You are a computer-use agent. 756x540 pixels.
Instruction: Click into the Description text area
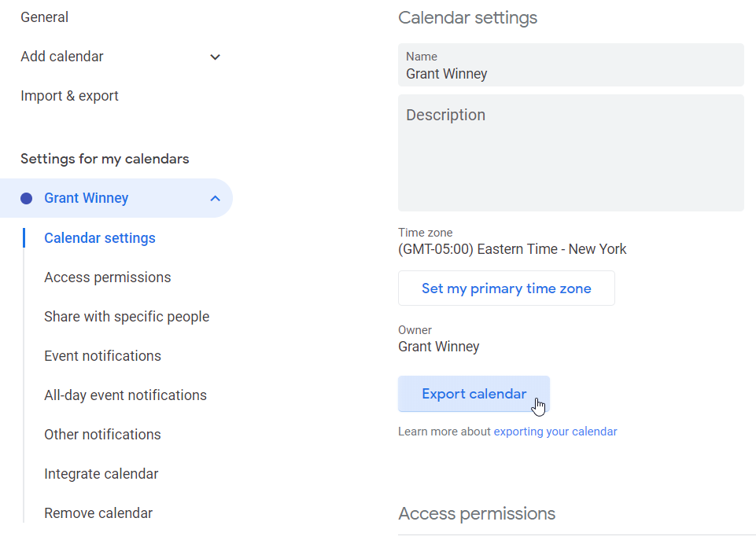click(570, 157)
